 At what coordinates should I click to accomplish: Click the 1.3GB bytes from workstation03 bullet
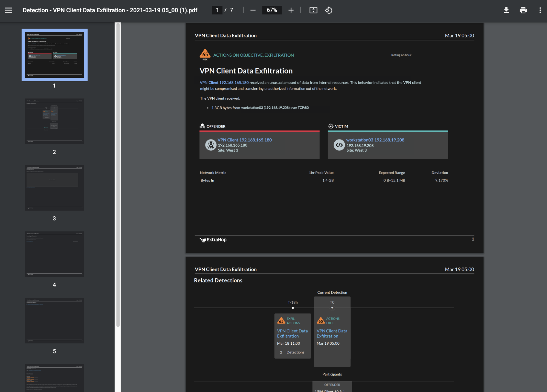pyautogui.click(x=260, y=108)
